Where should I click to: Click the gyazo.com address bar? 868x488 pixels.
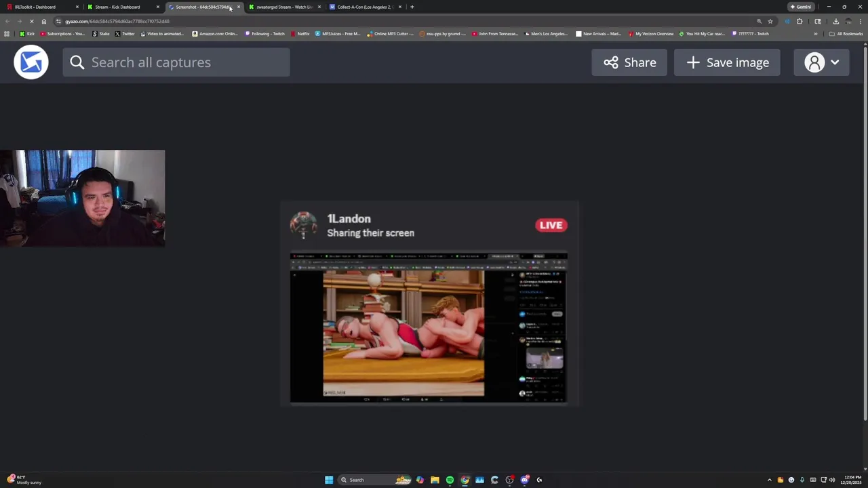400,21
